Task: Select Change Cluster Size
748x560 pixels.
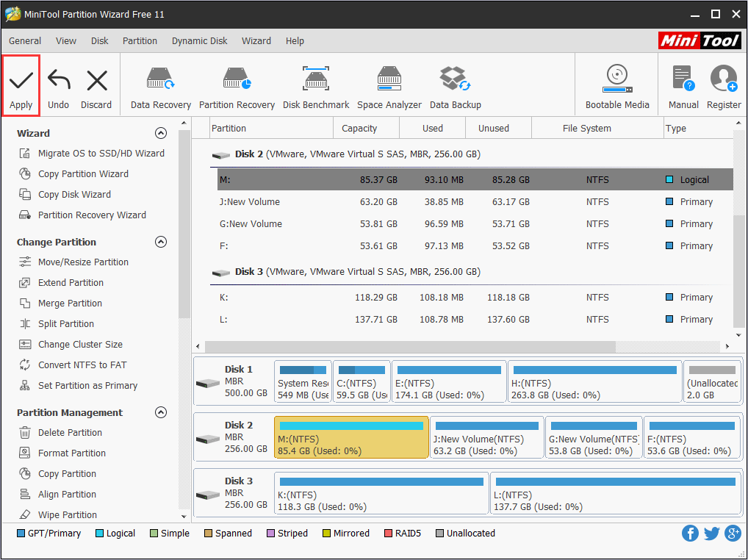Action: coord(71,344)
